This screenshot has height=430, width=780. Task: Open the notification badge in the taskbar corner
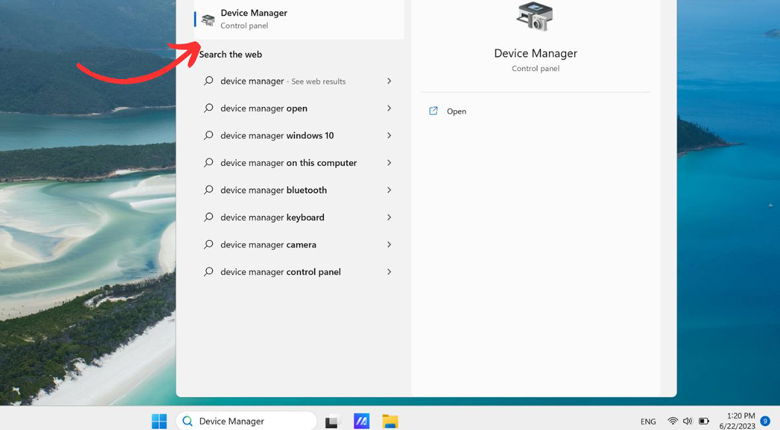coord(765,421)
